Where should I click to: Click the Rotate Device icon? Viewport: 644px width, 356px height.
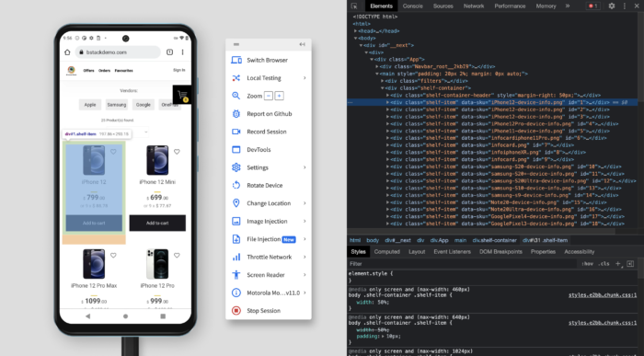click(236, 185)
